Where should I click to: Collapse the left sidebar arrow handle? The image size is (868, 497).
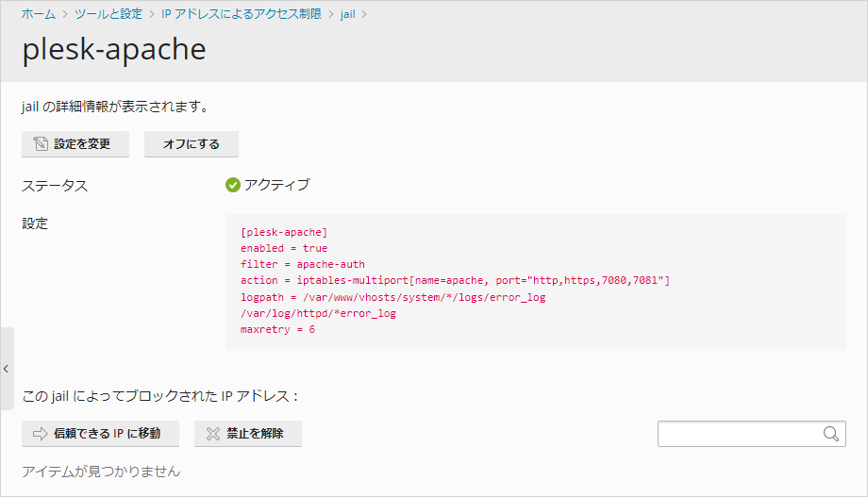(x=6, y=369)
